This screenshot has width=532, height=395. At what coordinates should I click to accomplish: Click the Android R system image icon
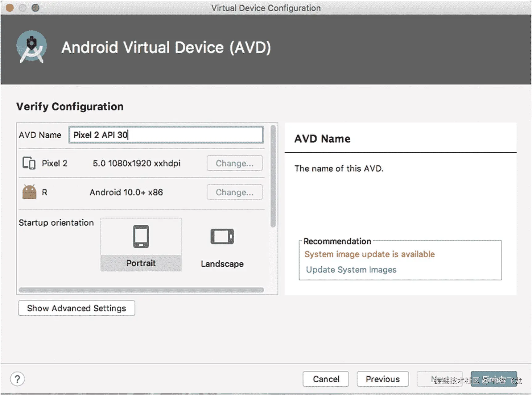29,192
